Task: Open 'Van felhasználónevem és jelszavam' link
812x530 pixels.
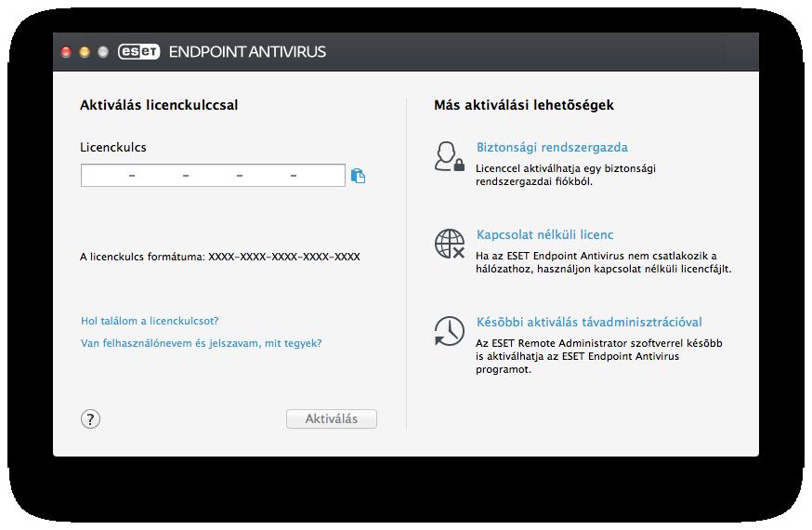Action: [201, 343]
